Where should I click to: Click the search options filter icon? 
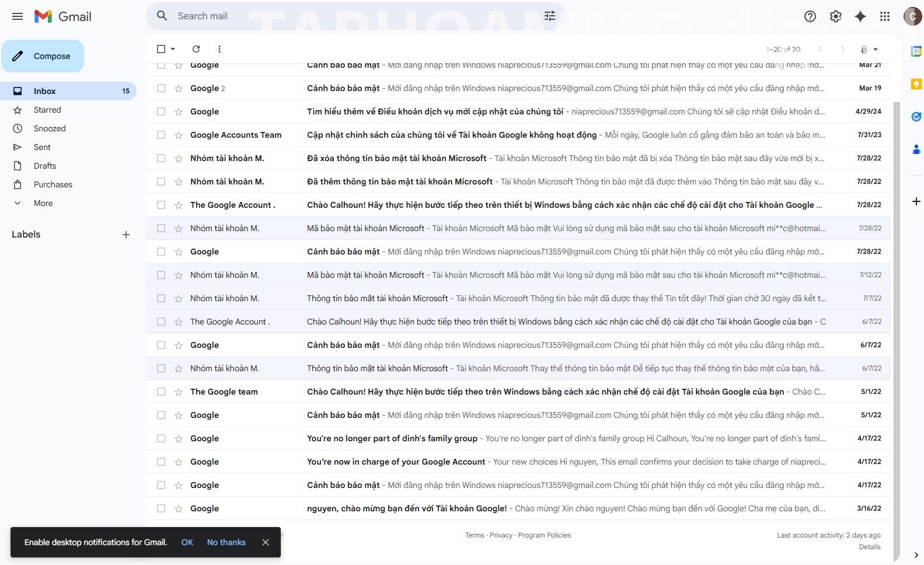pyautogui.click(x=549, y=16)
